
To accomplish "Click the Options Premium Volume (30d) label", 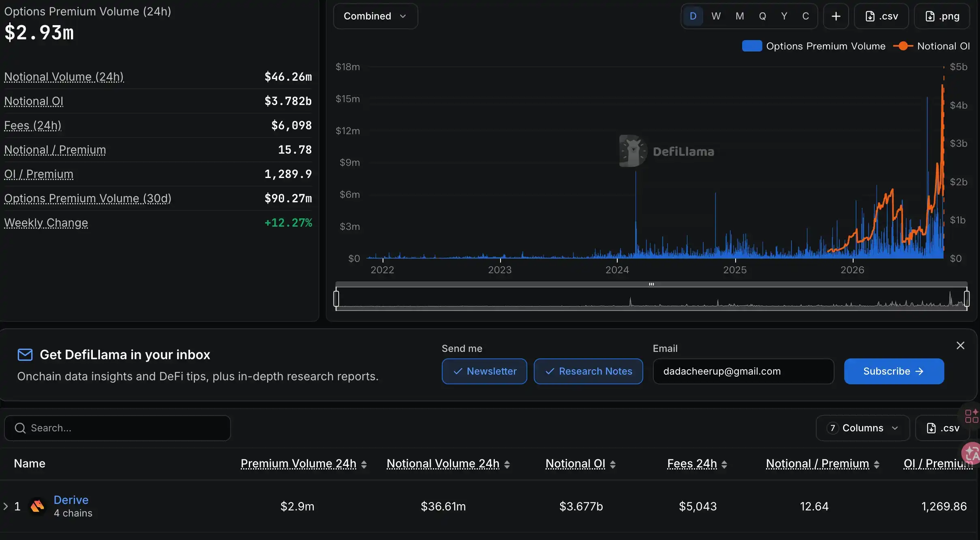I will tap(88, 198).
